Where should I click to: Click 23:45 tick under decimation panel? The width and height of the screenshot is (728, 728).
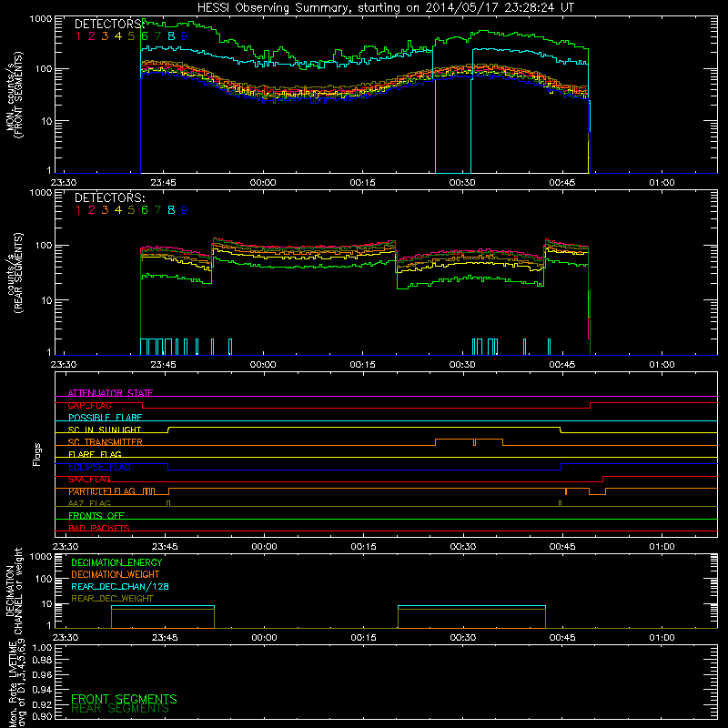165,638
